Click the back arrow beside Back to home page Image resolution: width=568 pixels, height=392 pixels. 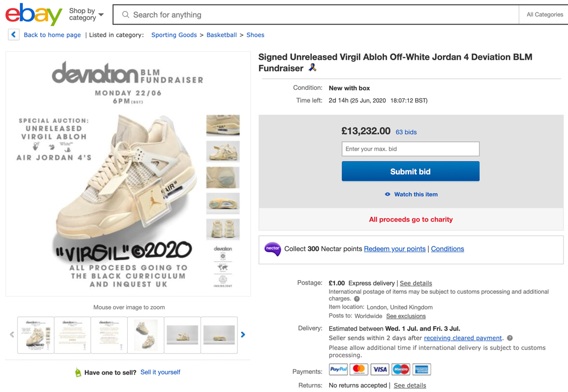coord(14,35)
